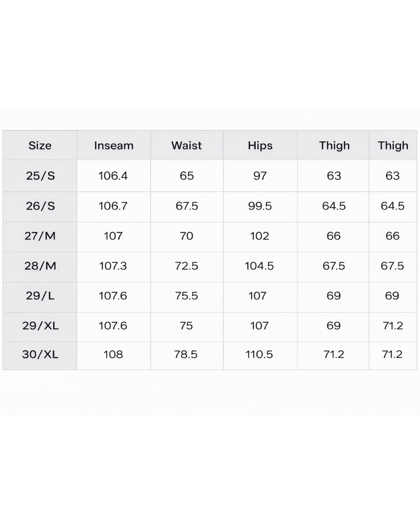The width and height of the screenshot is (420, 525).
Task: Select the waist value 65
Action: (x=187, y=176)
